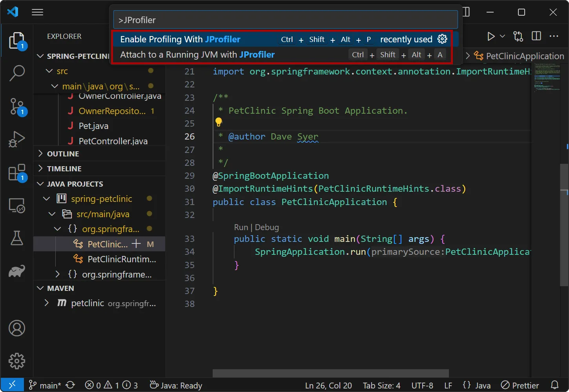569x392 pixels.
Task: Collapse the org.springfra... package node
Action: (x=58, y=229)
